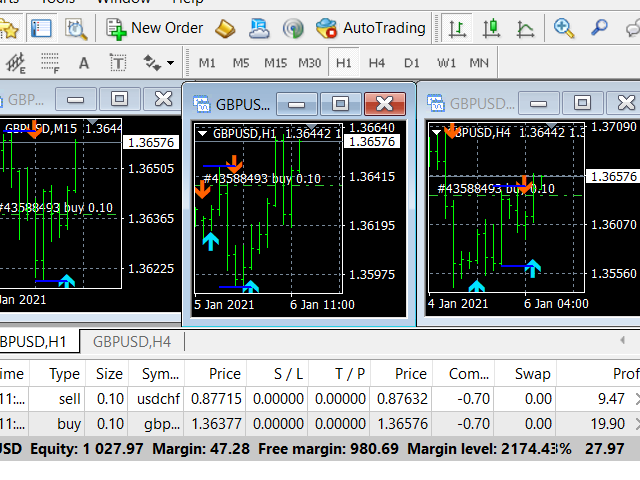Set timeframe to MN
Screen dimensions: 640x480
pyautogui.click(x=479, y=63)
